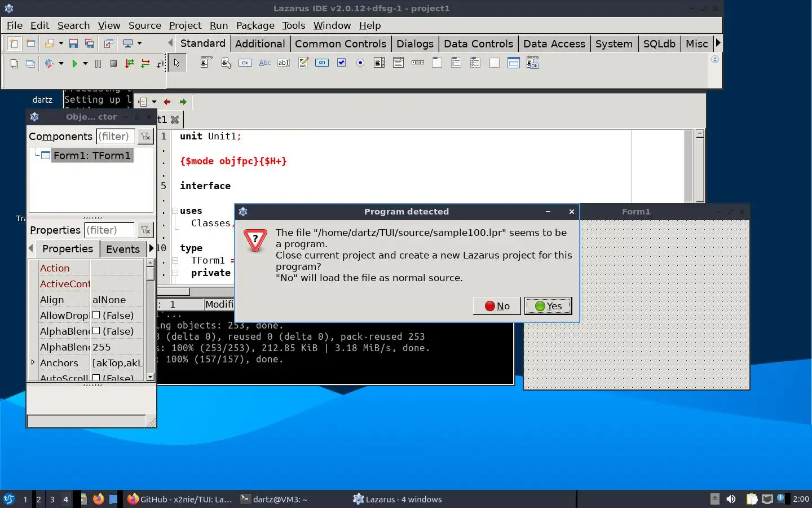Image resolution: width=812 pixels, height=508 pixels.
Task: Switch to the Dialogs palette tab
Action: (x=415, y=43)
